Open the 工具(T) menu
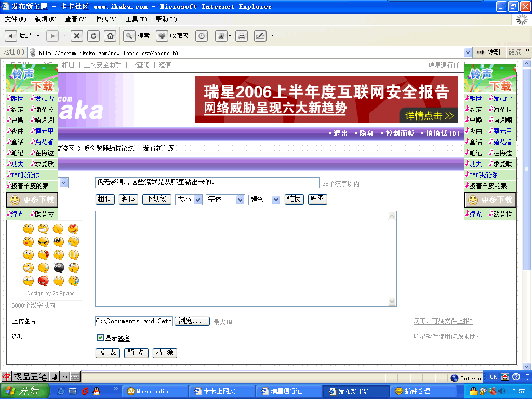The image size is (532, 399). coord(136,19)
